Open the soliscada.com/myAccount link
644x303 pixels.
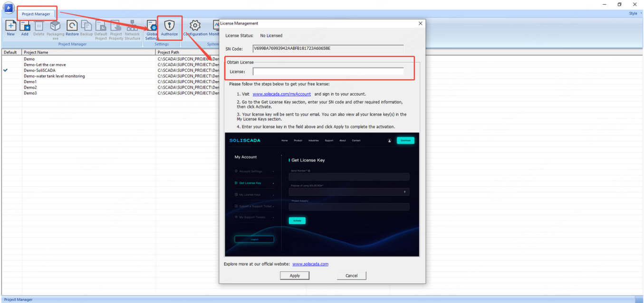pos(281,94)
